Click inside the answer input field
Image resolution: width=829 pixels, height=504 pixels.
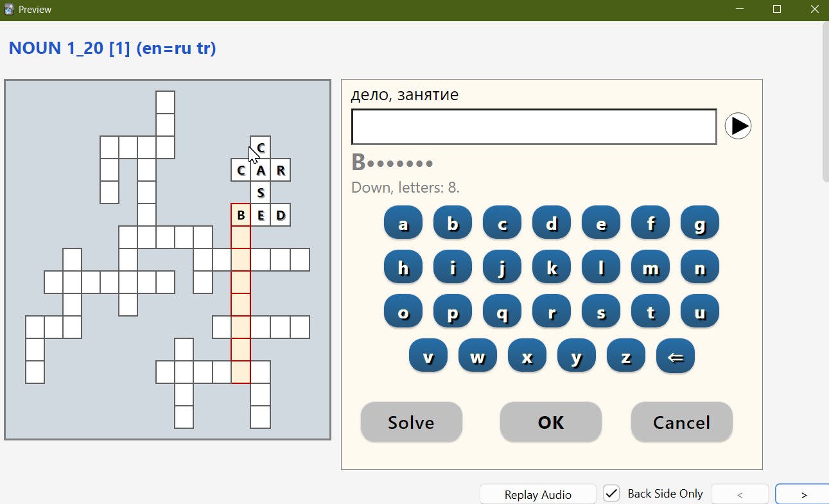pos(534,126)
